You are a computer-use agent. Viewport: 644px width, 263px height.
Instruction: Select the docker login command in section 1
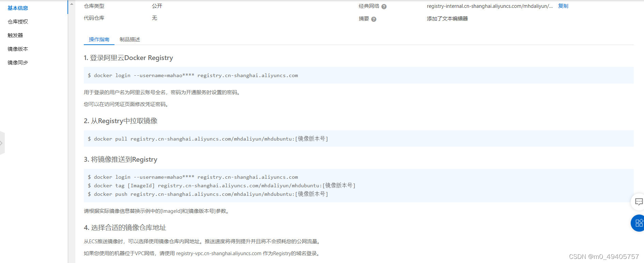click(x=193, y=75)
